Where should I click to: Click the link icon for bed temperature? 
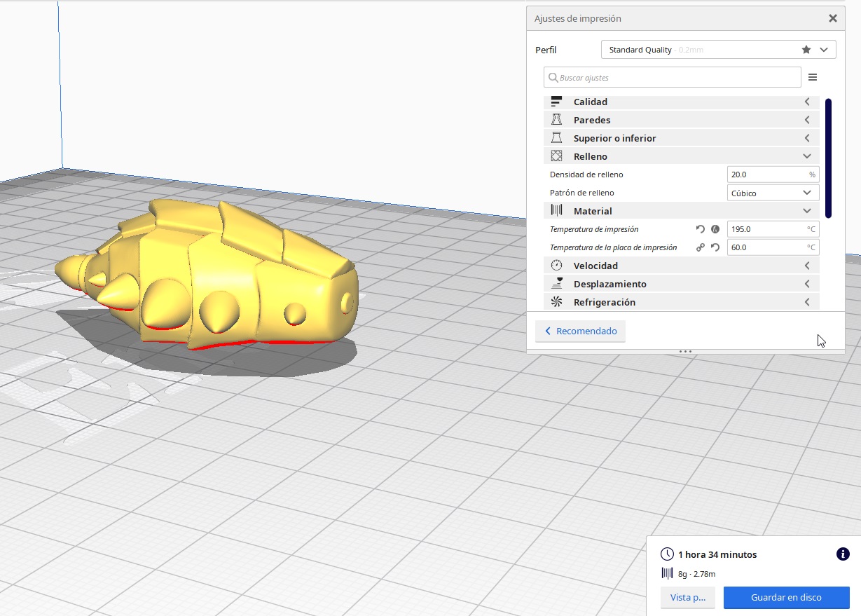(x=700, y=247)
